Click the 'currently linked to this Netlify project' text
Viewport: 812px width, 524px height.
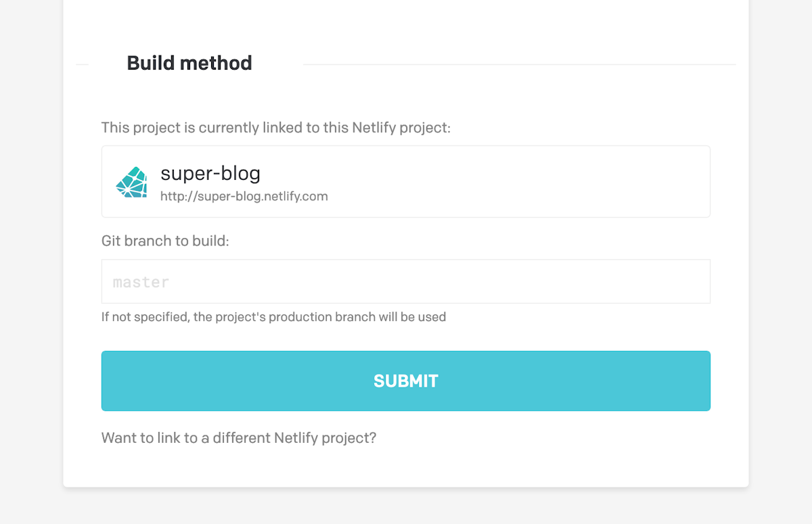275,128
